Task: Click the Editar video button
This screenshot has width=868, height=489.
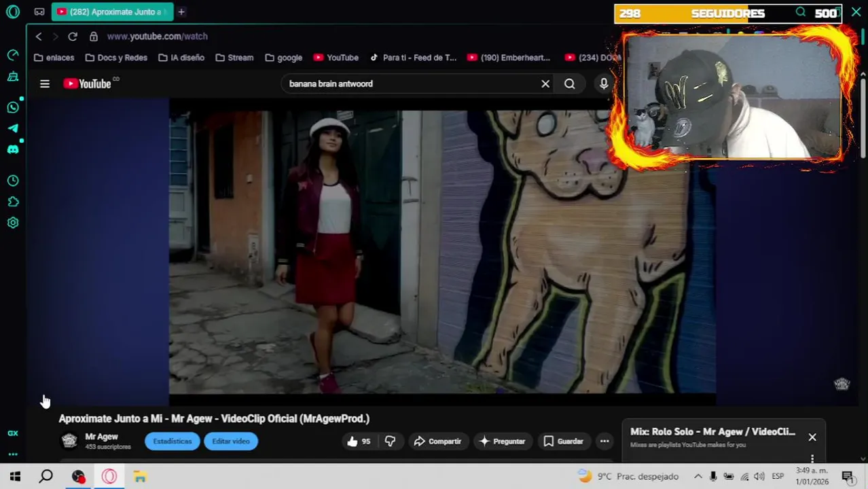Action: pos(231,441)
